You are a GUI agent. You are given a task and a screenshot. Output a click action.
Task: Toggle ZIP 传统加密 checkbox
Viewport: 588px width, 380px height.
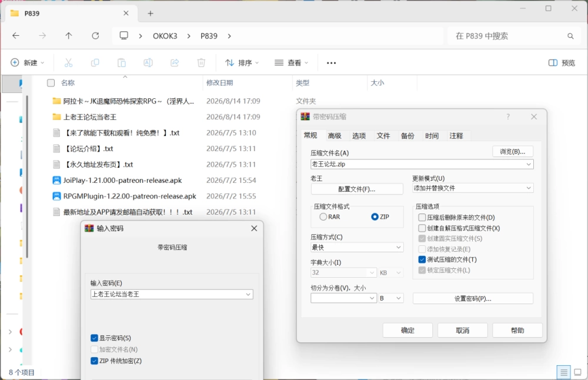[94, 361]
